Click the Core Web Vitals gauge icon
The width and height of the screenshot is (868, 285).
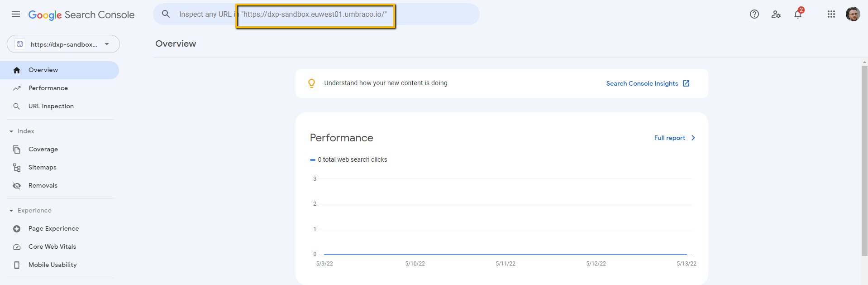point(17,247)
